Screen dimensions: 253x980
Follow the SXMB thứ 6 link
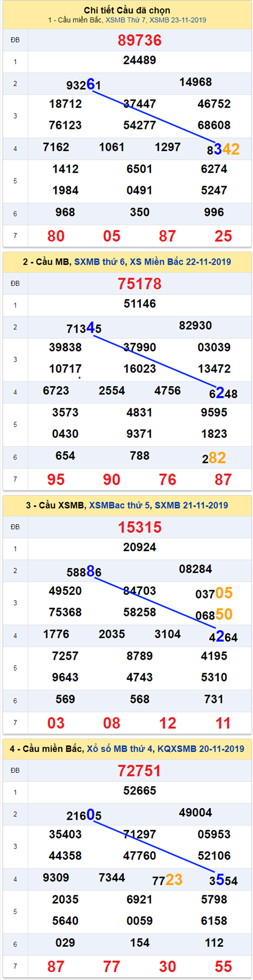tap(100, 262)
